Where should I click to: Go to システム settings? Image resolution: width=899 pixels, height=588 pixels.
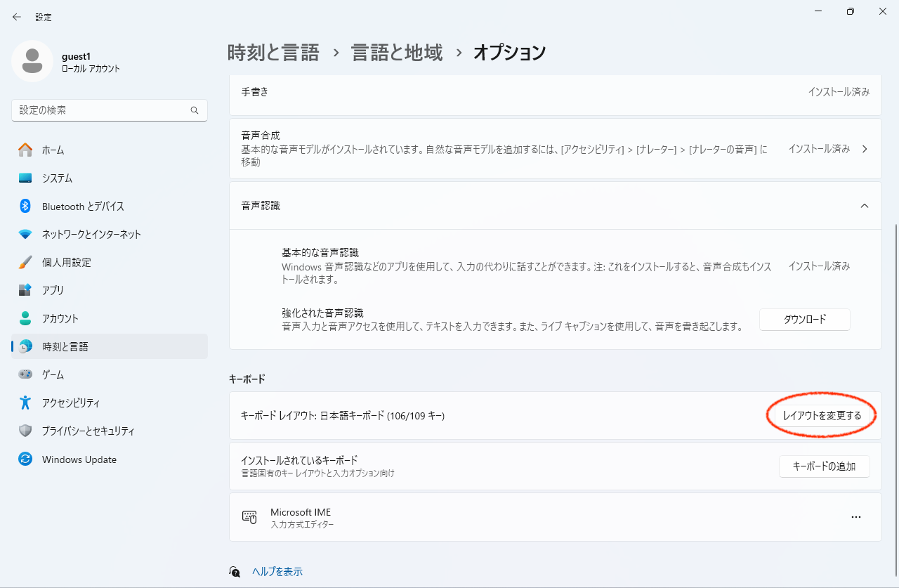pyautogui.click(x=110, y=178)
